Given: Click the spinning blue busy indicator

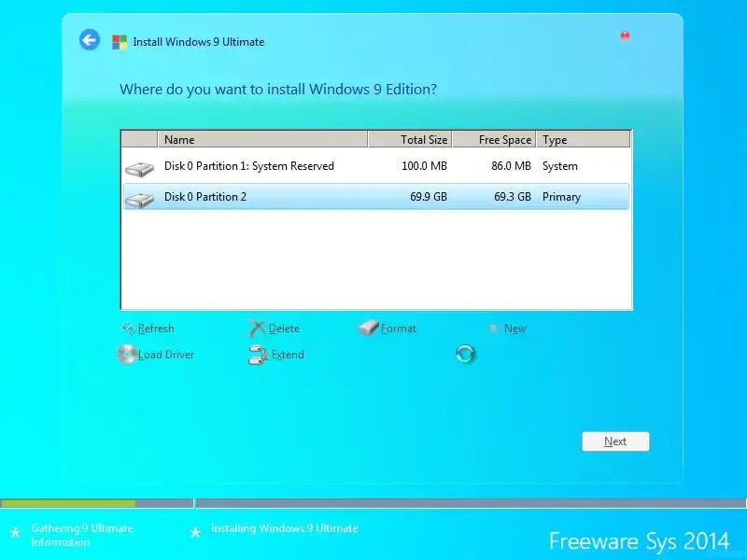Looking at the screenshot, I should [x=465, y=354].
